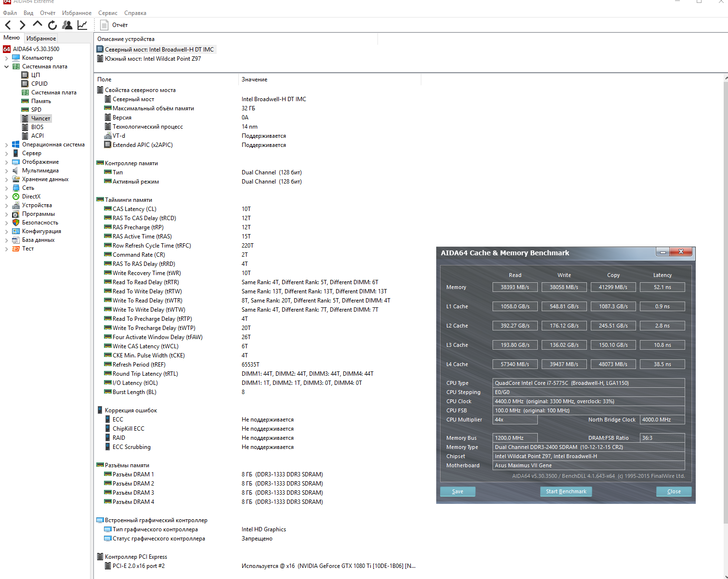This screenshot has height=579, width=728.
Task: Click the Компьютер monitor icon in tree
Action: pos(16,58)
